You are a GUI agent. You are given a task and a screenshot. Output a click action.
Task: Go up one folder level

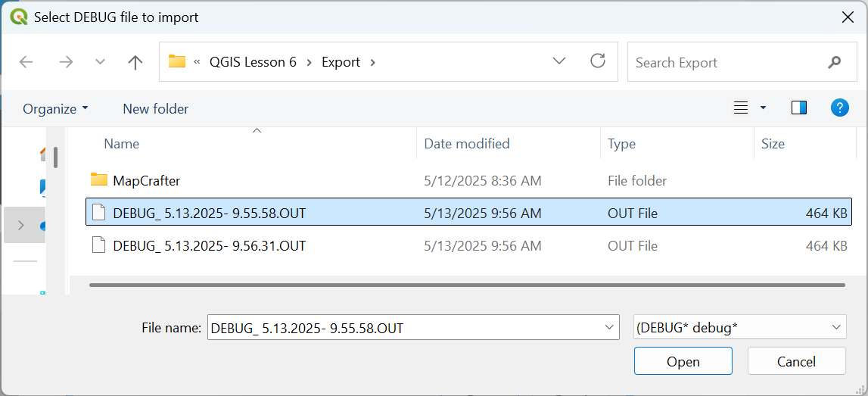pyautogui.click(x=135, y=62)
